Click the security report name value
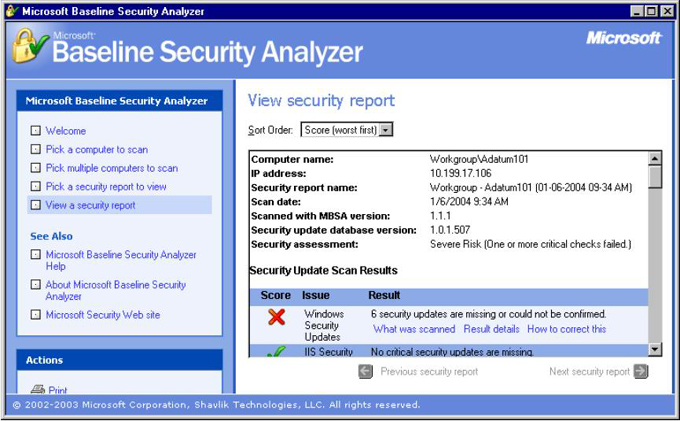The image size is (680, 421). (531, 188)
